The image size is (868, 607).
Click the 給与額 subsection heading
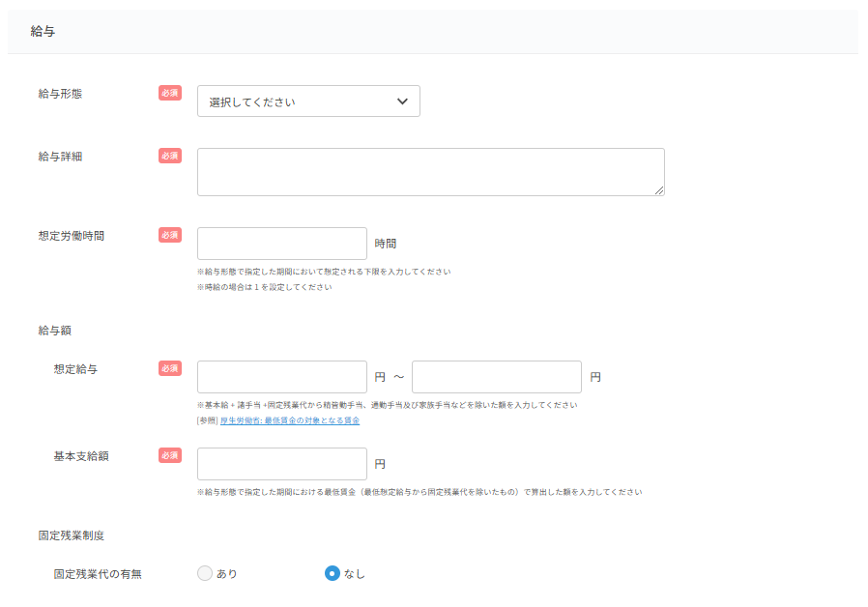[x=54, y=331]
